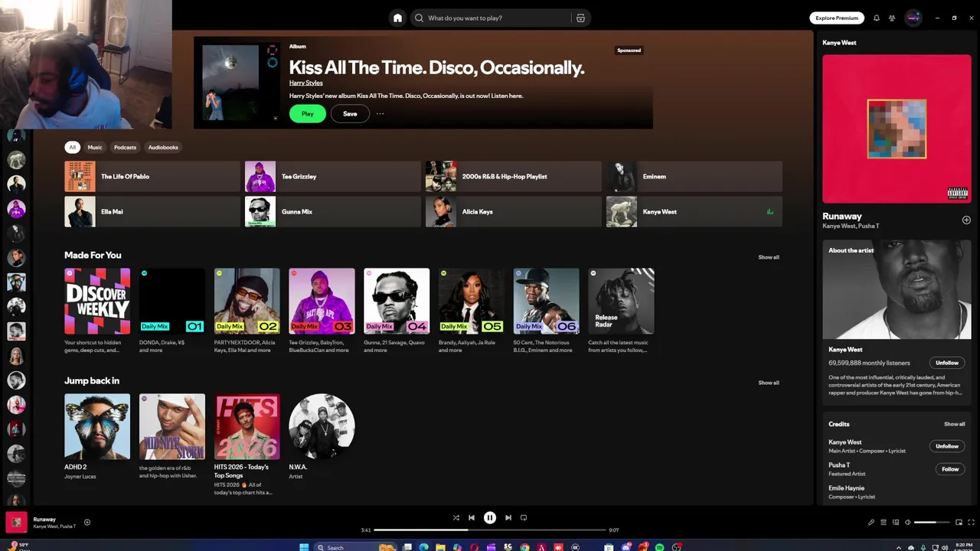
Task: Skip to the next track
Action: coord(508,517)
